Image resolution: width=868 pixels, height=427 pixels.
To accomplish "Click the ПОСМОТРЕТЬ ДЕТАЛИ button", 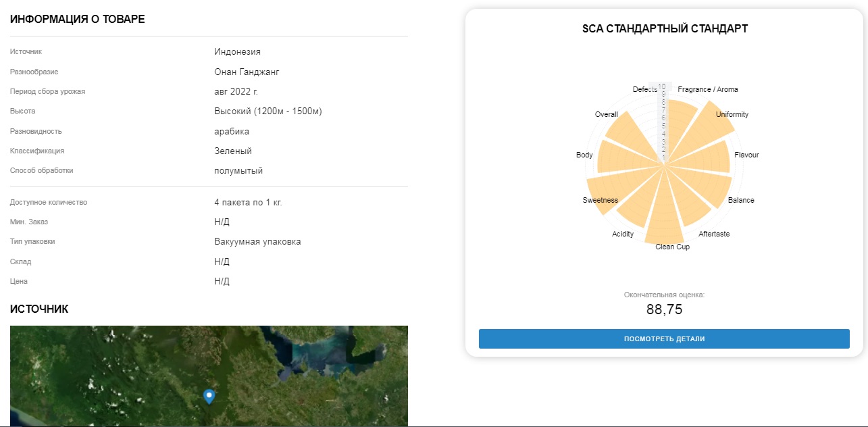I will click(664, 338).
